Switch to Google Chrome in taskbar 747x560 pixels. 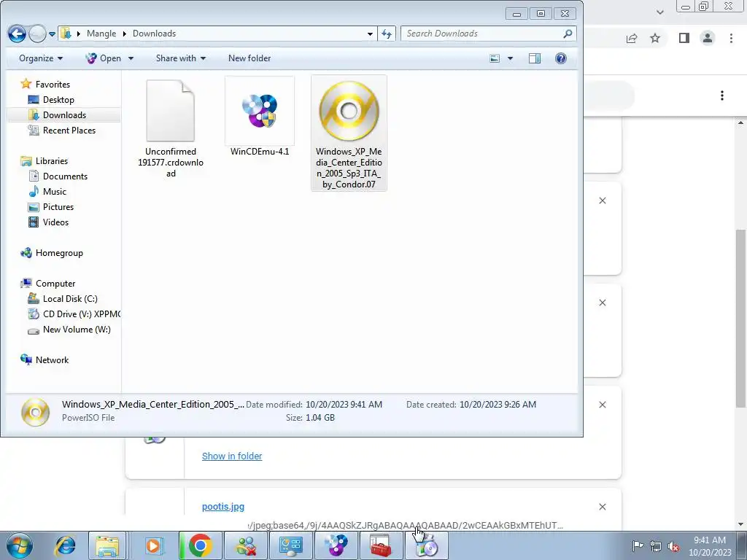200,545
